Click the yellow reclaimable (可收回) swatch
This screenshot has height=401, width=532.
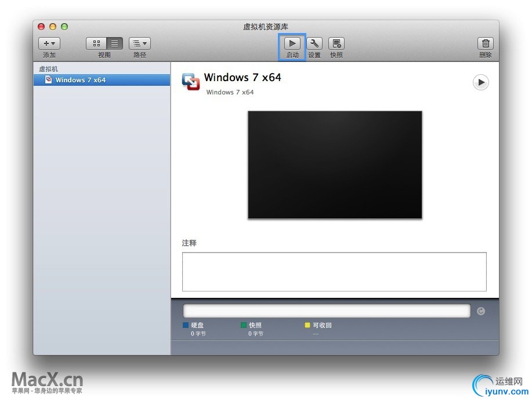click(307, 325)
